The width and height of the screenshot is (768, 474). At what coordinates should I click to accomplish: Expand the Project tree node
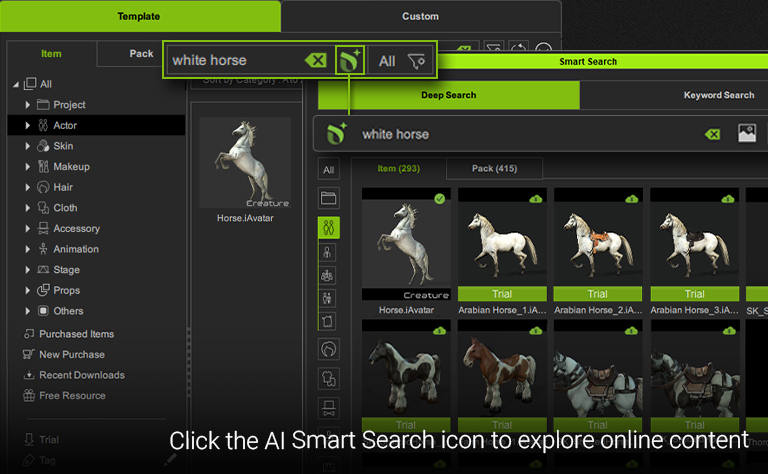(x=28, y=105)
